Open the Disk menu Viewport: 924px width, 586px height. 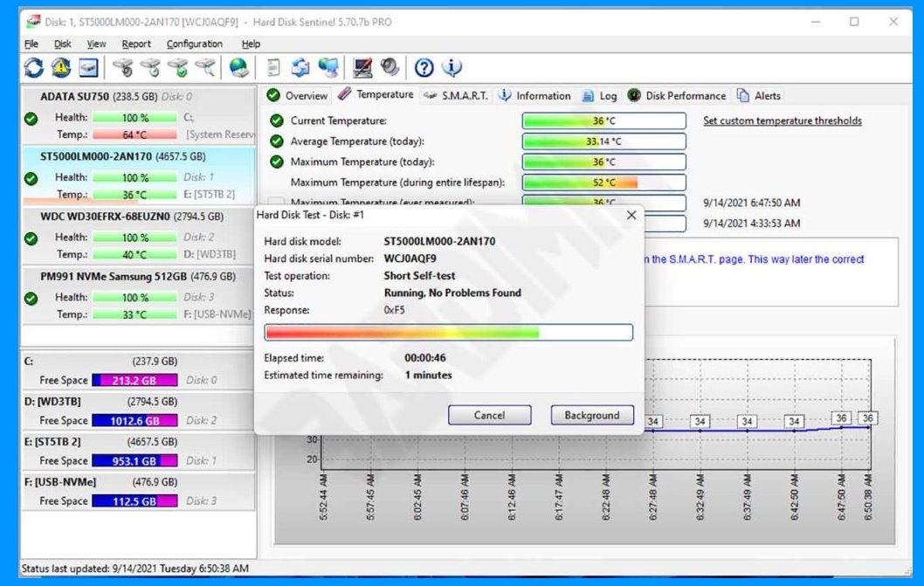pyautogui.click(x=63, y=44)
